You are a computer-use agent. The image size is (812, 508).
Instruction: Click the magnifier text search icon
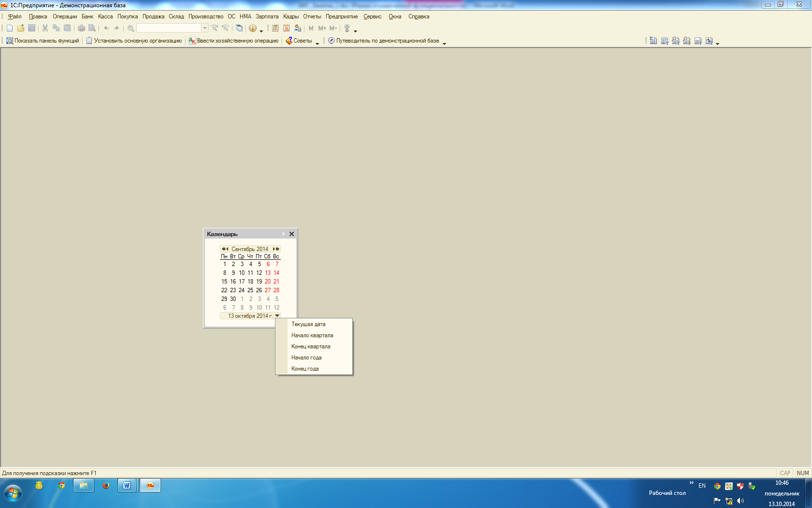(x=676, y=41)
